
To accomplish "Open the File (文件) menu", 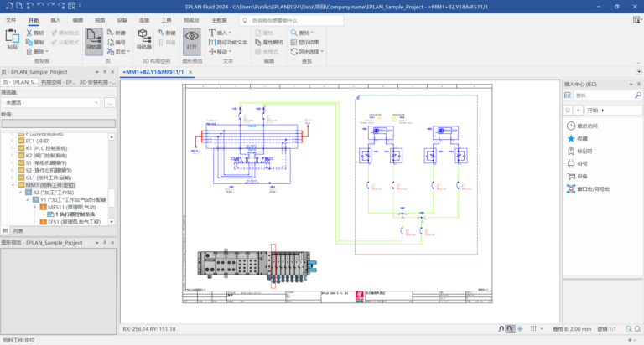I will 11,20.
